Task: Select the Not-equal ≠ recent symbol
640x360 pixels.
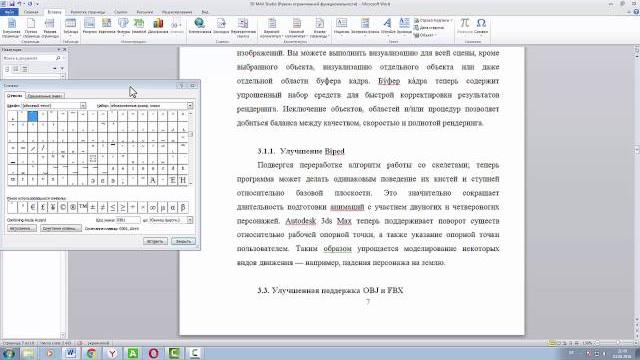Action: (x=102, y=208)
